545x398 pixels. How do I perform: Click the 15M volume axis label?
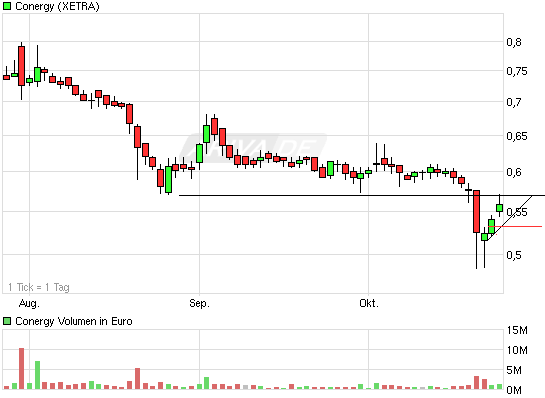[x=517, y=330]
